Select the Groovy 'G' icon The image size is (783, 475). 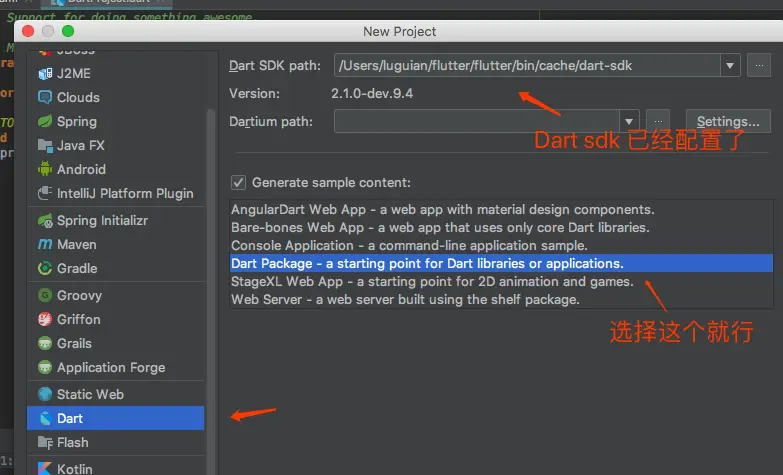tap(45, 295)
